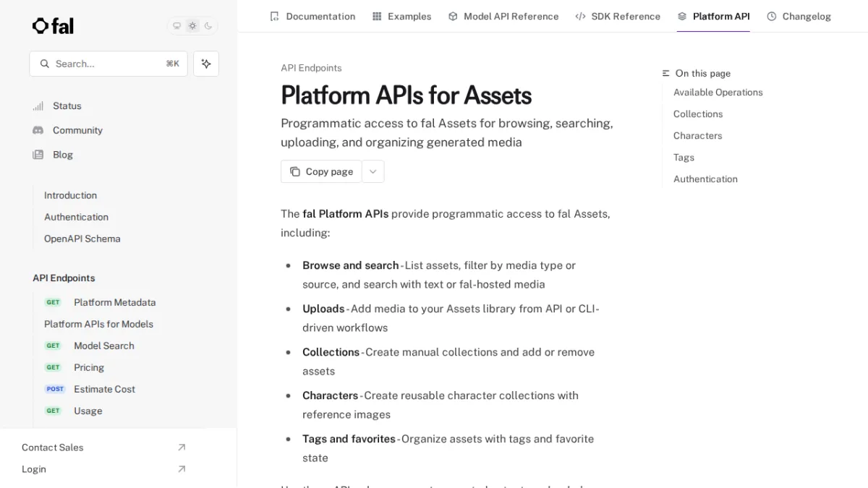Click the Status signal icon
This screenshot has height=488, width=868.
pyautogui.click(x=38, y=106)
